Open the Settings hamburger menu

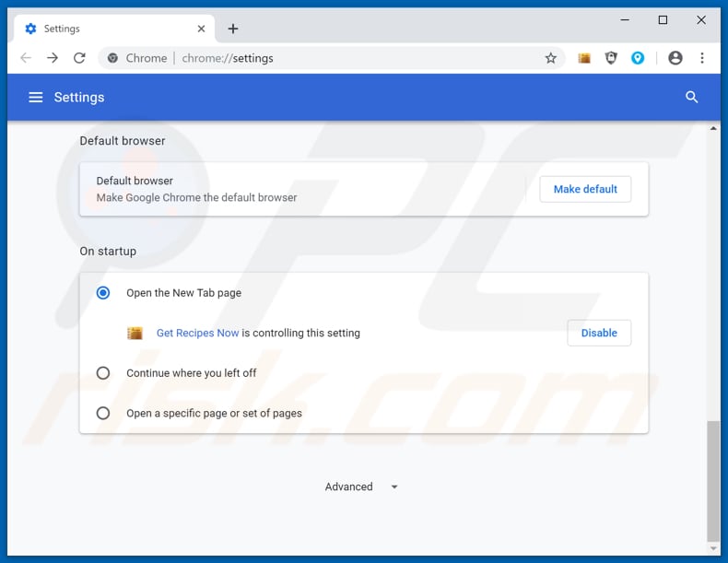(36, 97)
